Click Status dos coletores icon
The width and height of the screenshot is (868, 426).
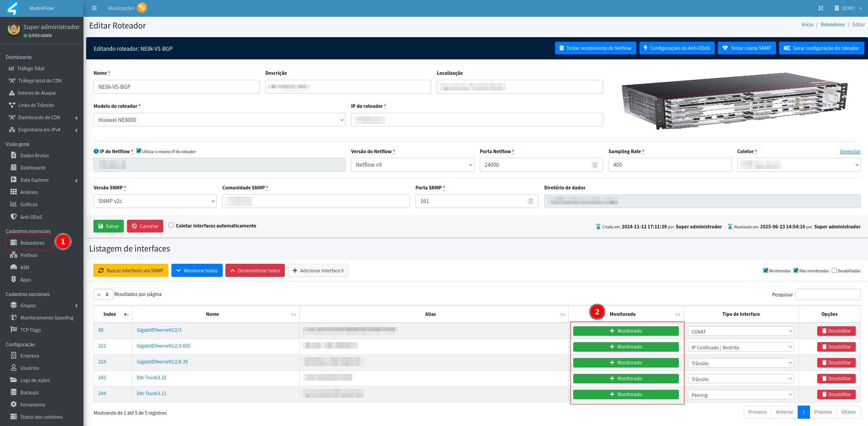click(14, 416)
